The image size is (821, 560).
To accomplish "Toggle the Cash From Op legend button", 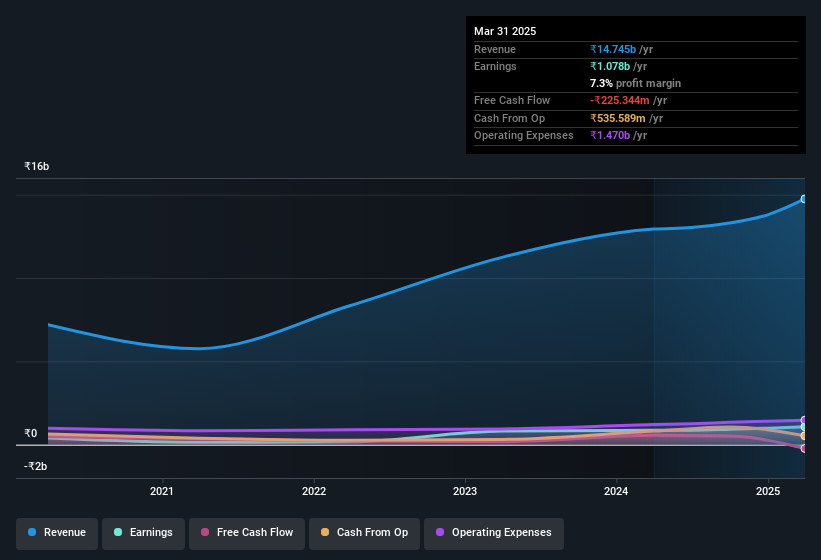I will pos(364,533).
